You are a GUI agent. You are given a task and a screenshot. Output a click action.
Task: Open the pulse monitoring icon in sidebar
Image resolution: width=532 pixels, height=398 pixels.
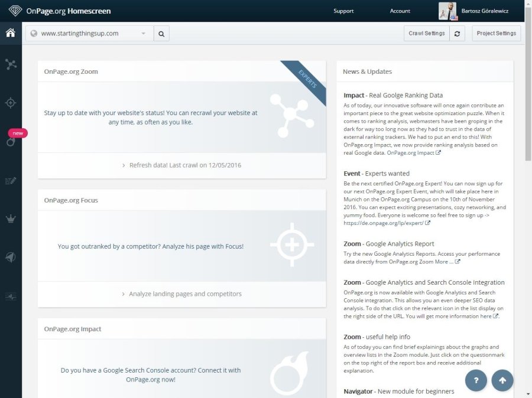click(x=11, y=296)
